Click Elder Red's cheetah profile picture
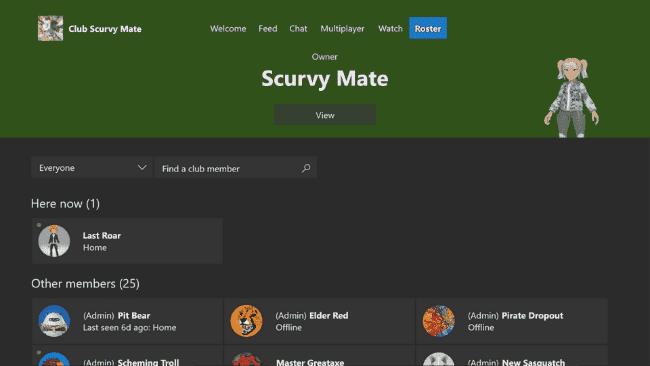The height and width of the screenshot is (366, 650). [246, 321]
